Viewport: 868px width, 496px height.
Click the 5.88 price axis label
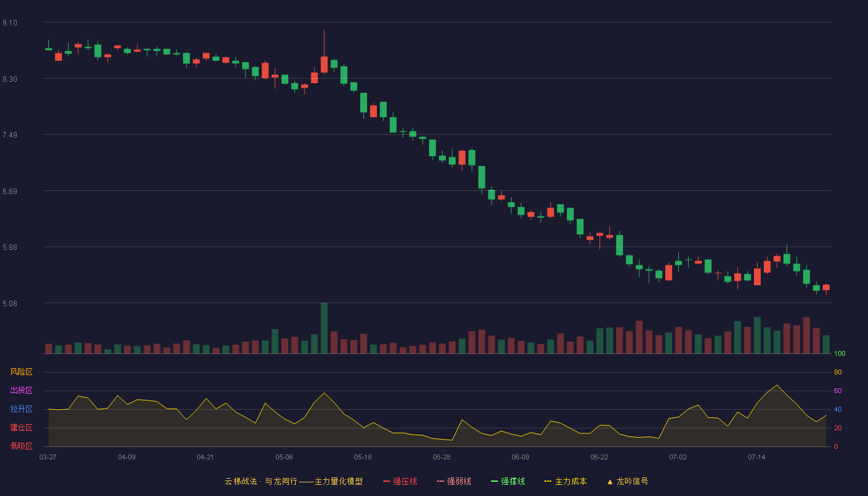pyautogui.click(x=10, y=247)
